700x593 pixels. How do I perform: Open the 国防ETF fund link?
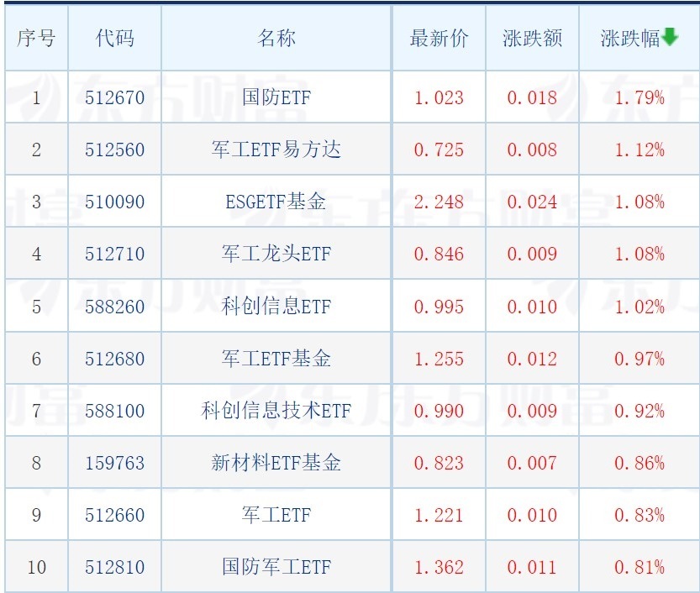point(276,97)
